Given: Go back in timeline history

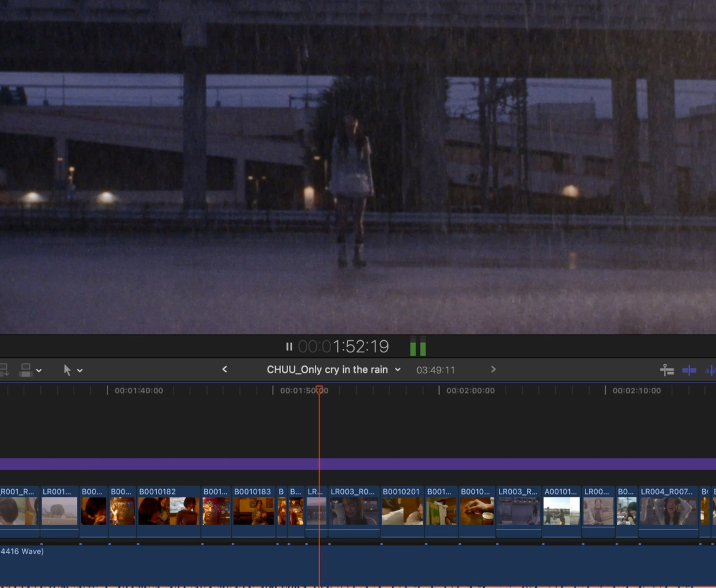Looking at the screenshot, I should 225,369.
